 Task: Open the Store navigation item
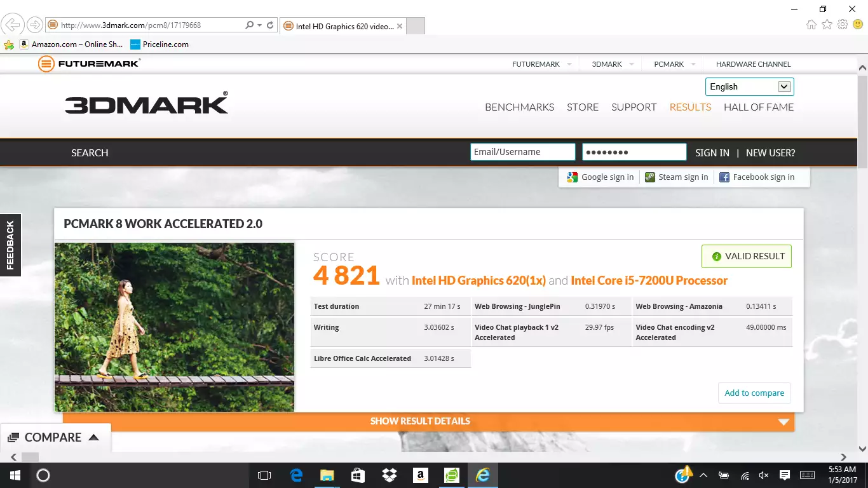[x=583, y=107]
